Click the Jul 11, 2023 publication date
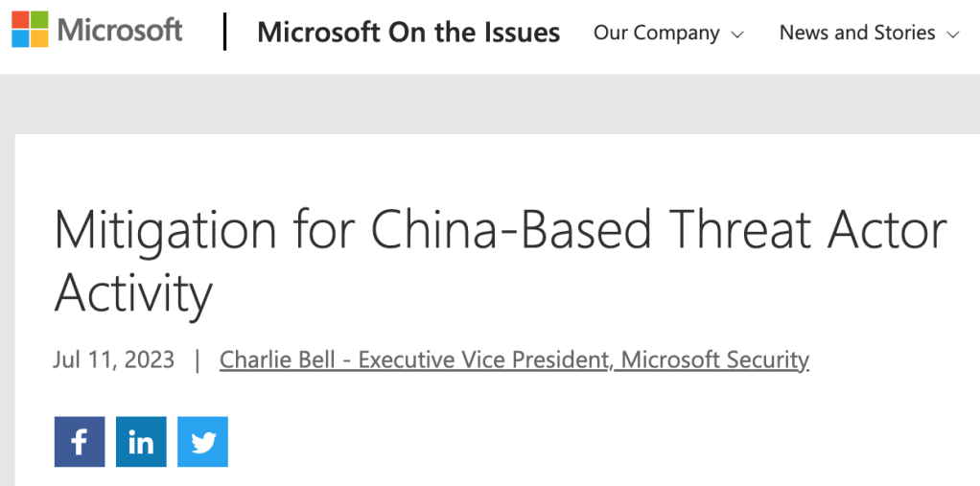 (114, 359)
